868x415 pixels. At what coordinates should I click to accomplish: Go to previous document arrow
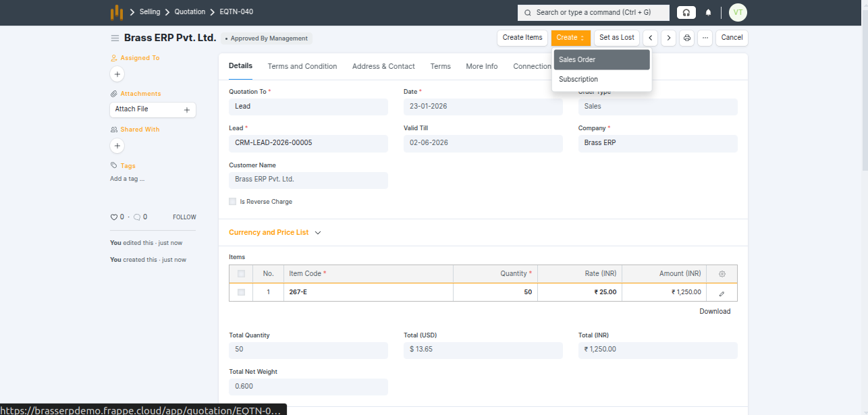tap(650, 38)
